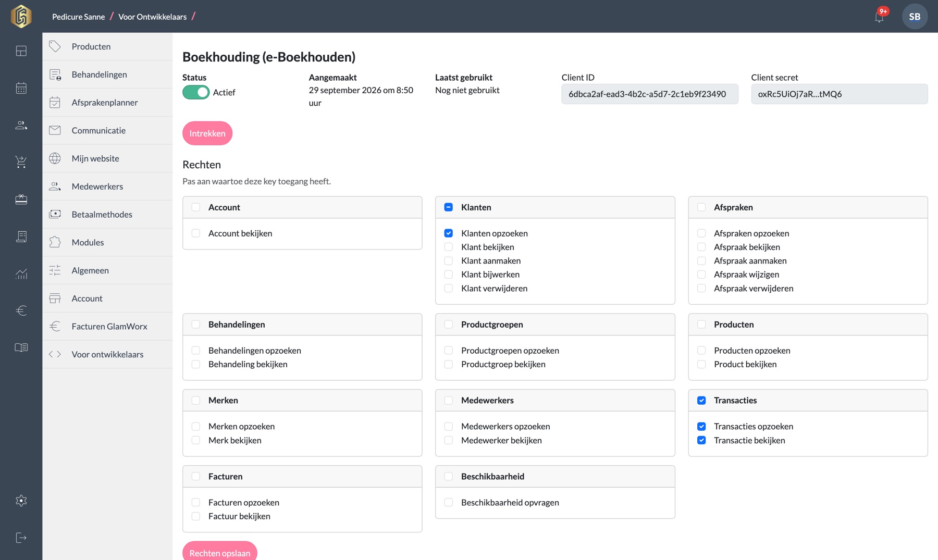Open the customers people icon in left rail
This screenshot has height=560, width=938.
(x=21, y=125)
